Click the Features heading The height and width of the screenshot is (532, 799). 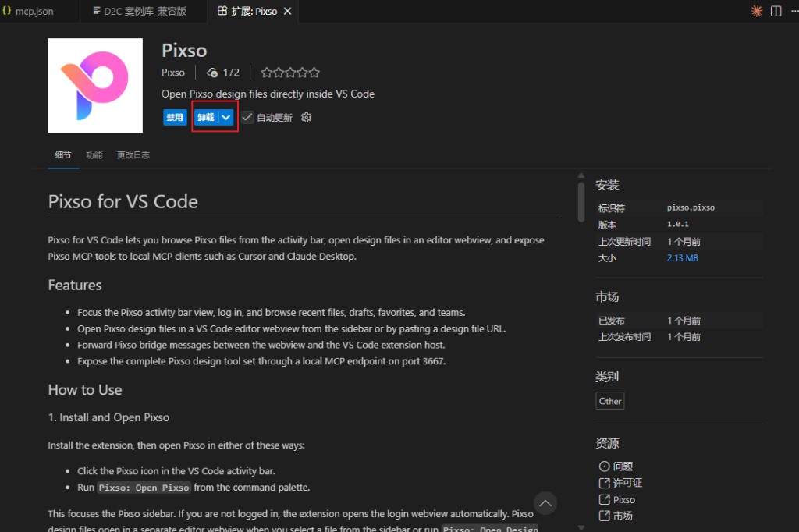pyautogui.click(x=75, y=285)
